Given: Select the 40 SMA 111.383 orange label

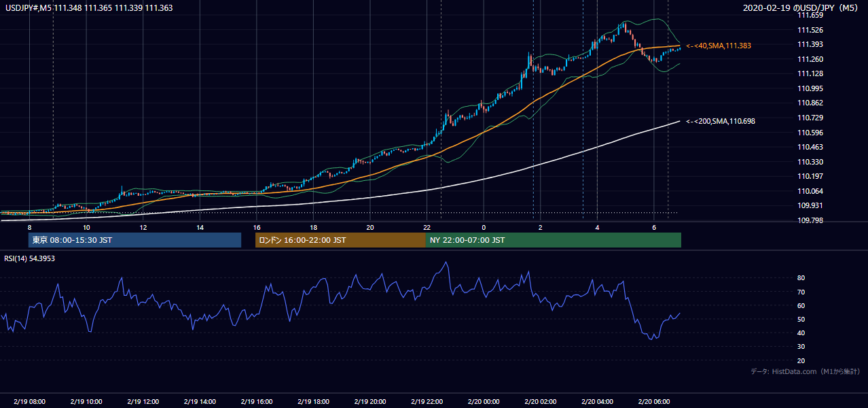Looking at the screenshot, I should pos(718,46).
